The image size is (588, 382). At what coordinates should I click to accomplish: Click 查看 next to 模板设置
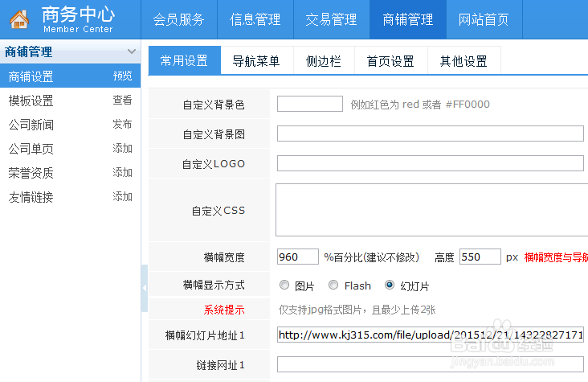(x=122, y=100)
